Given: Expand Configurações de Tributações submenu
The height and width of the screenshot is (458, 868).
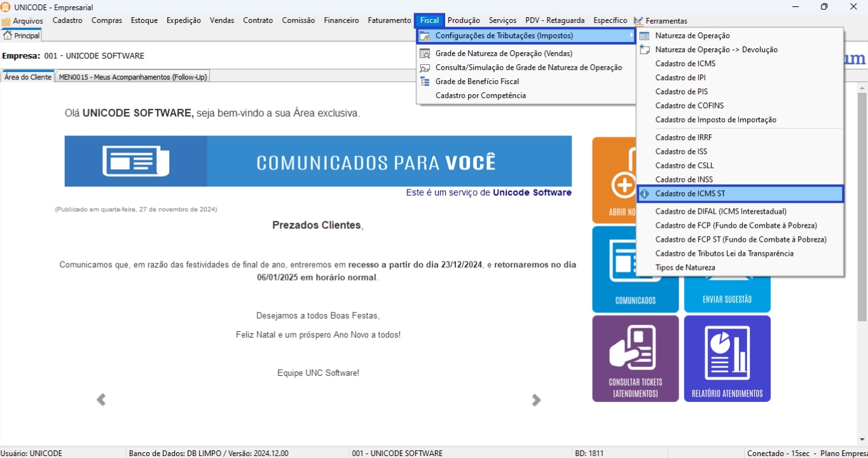Looking at the screenshot, I should [x=526, y=36].
